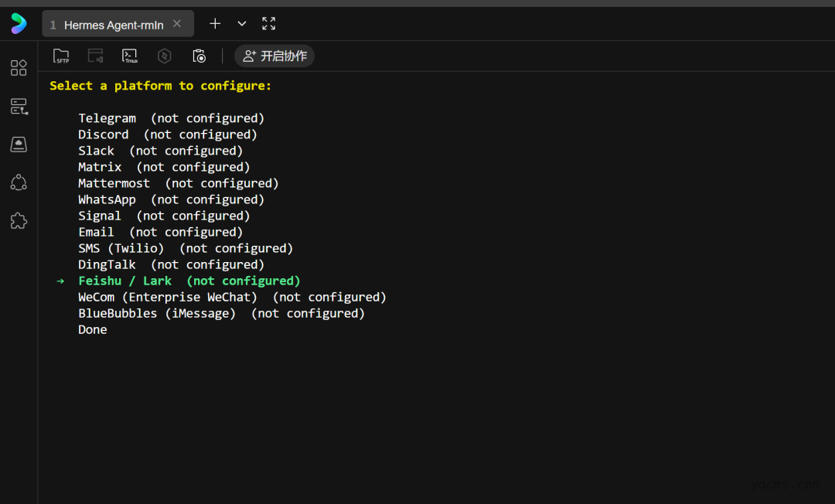Open the SFTP file browser
Screen dimensions: 835x504
click(x=61, y=56)
